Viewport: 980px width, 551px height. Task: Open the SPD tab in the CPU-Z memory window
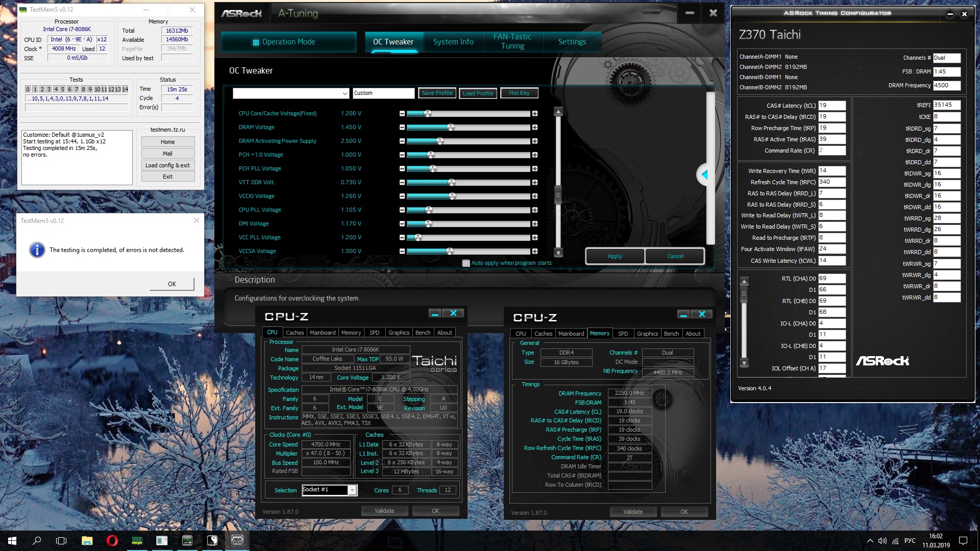(x=623, y=334)
